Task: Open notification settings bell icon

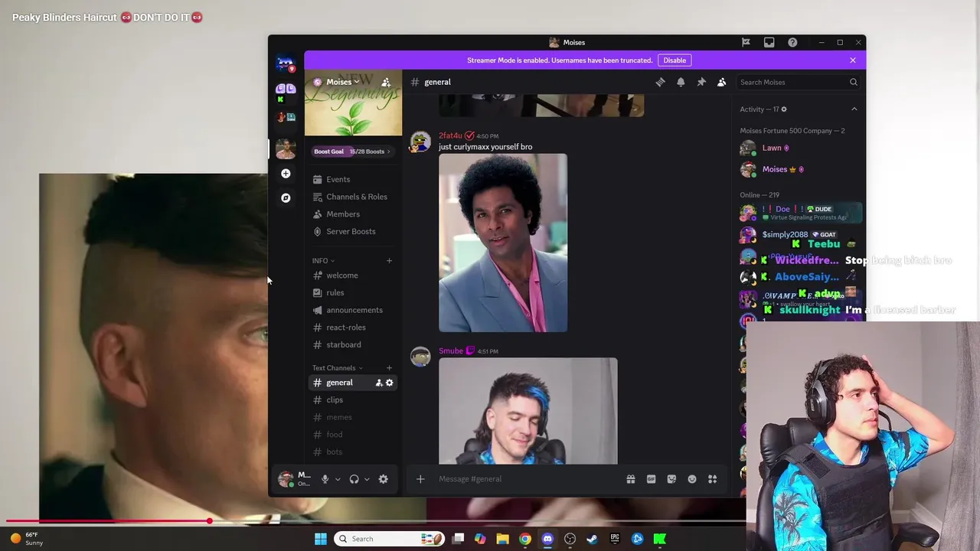Action: (681, 82)
